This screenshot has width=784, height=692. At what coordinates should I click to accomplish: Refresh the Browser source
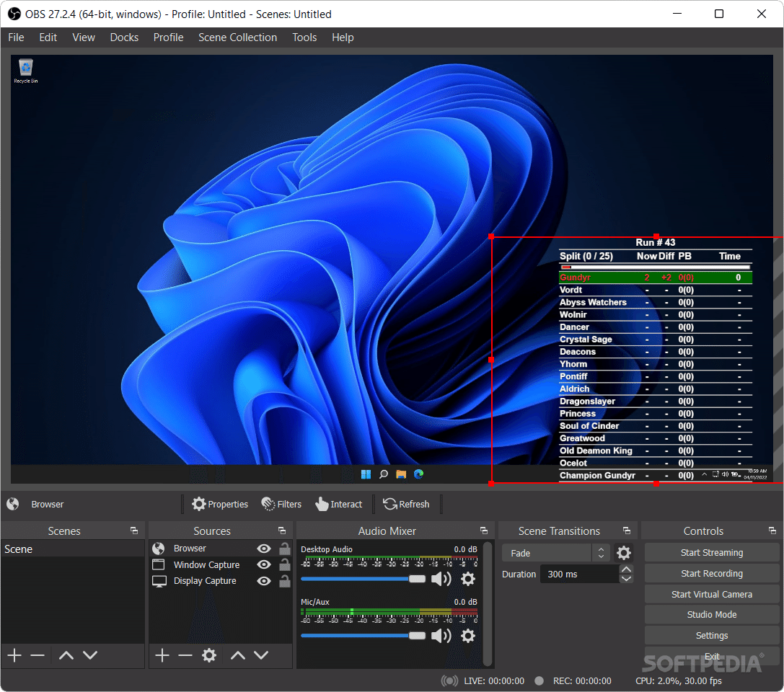click(x=406, y=504)
